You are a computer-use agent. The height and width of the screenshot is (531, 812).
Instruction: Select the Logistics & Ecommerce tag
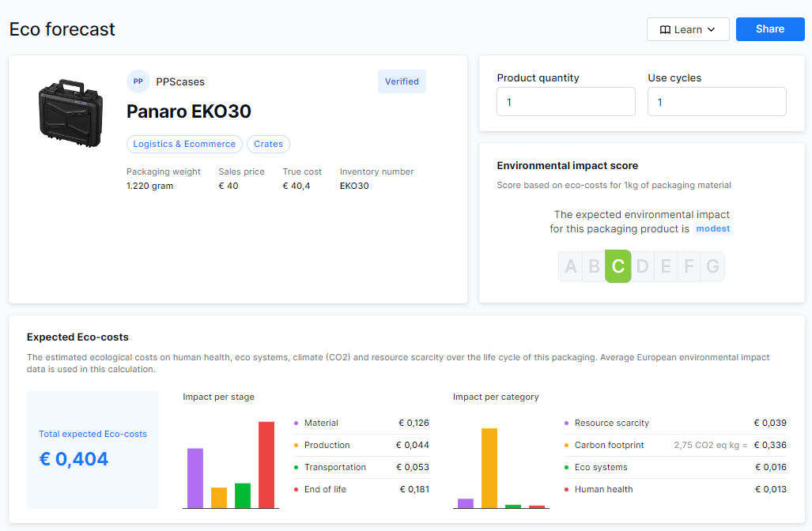(x=184, y=144)
